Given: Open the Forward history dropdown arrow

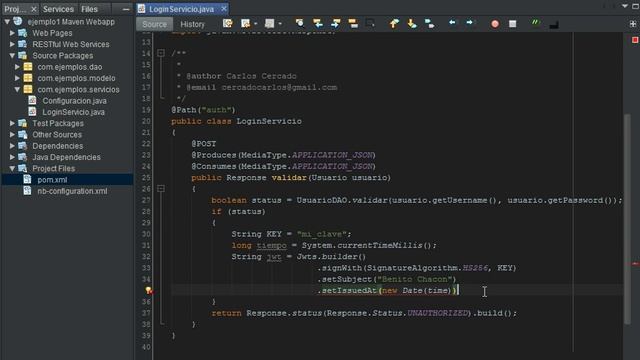Looking at the screenshot, I should coord(280,24).
